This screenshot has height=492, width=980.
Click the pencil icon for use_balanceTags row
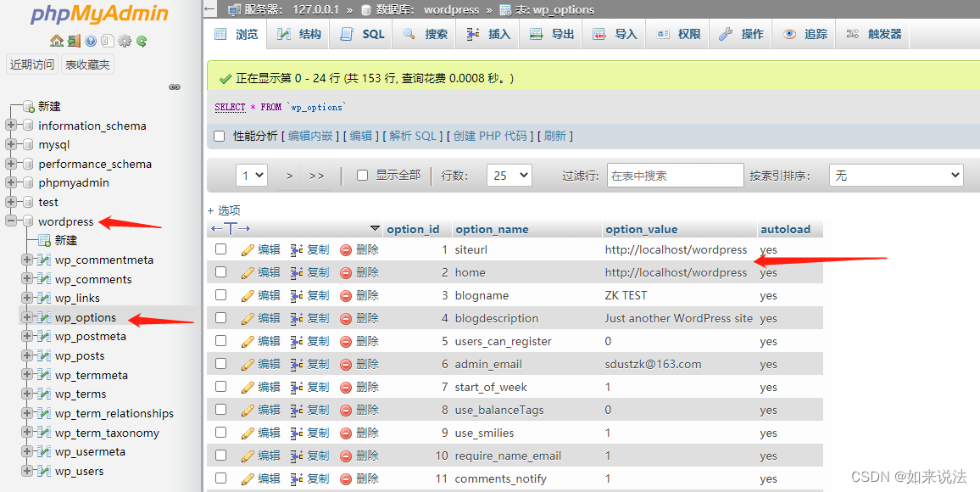click(x=248, y=410)
